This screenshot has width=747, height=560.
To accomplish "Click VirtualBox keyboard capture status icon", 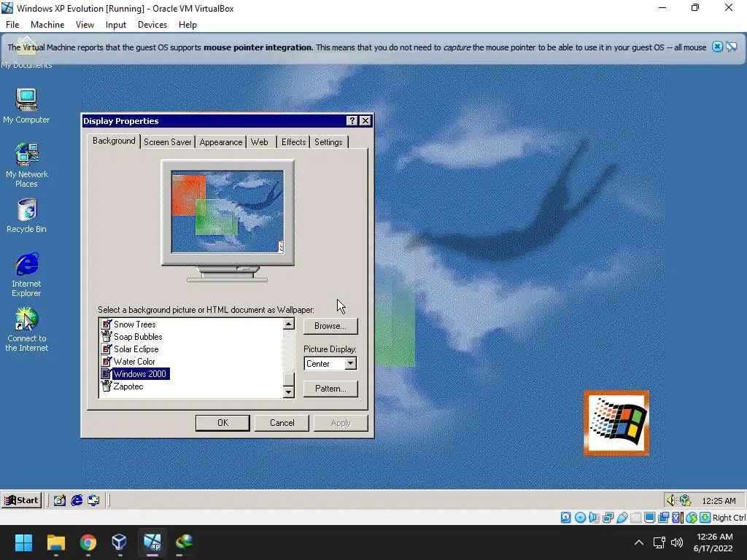I will pos(705,518).
